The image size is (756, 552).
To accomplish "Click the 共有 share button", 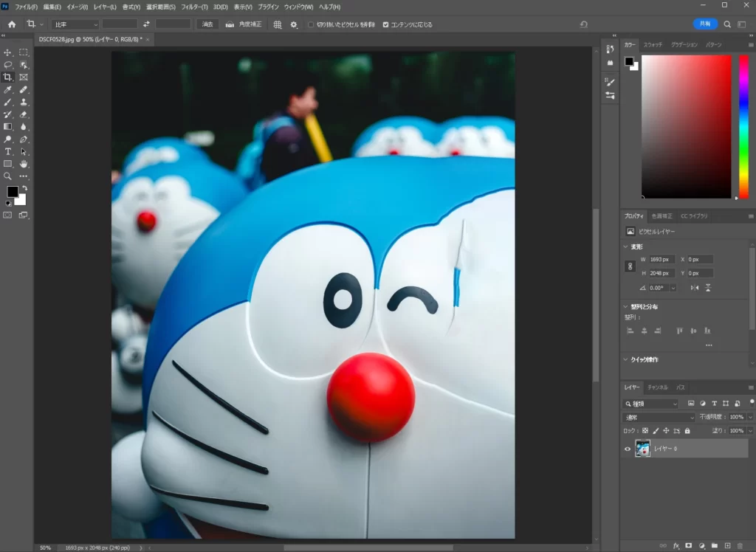I will point(705,24).
